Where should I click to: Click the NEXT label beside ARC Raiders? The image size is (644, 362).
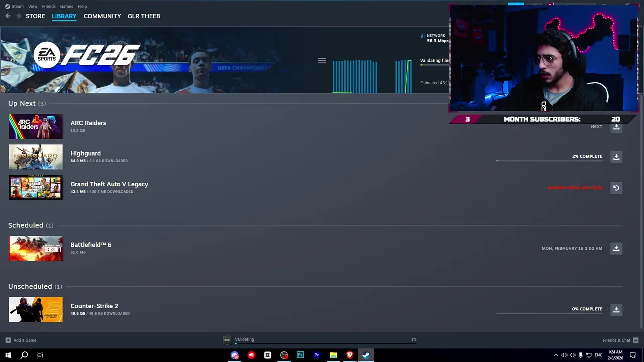(596, 127)
